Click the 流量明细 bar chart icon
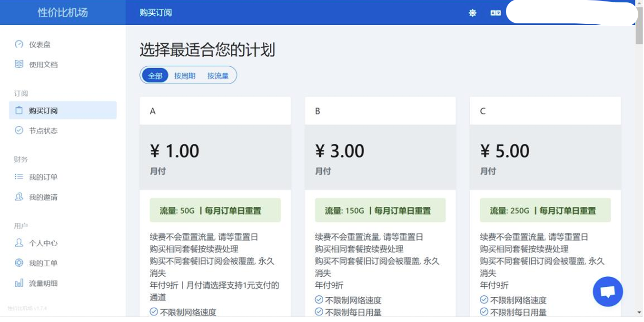This screenshot has width=644, height=322. (x=19, y=283)
